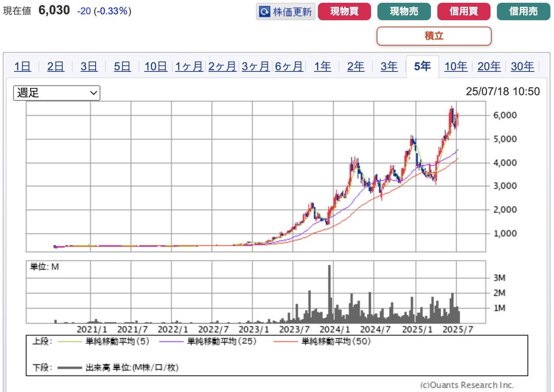Viewport: 554px width, 392px height.
Task: Click the tallest volume bar near 2024/1
Action: coord(329,294)
